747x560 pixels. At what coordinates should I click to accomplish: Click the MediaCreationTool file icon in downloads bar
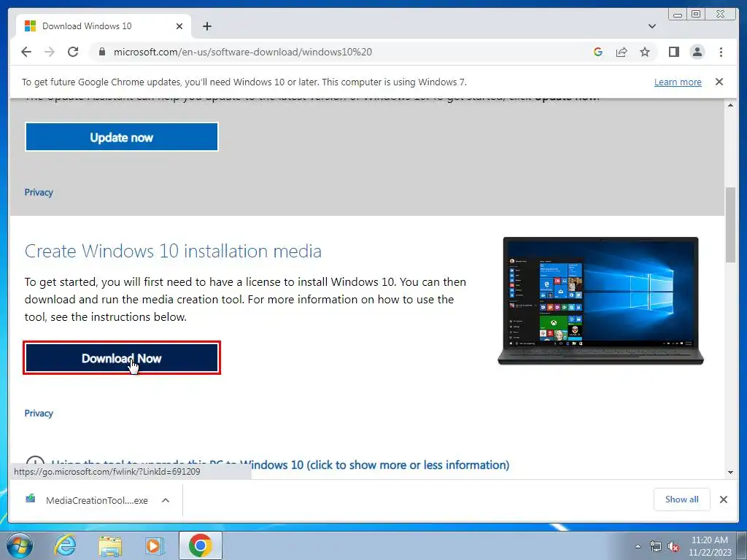30,499
